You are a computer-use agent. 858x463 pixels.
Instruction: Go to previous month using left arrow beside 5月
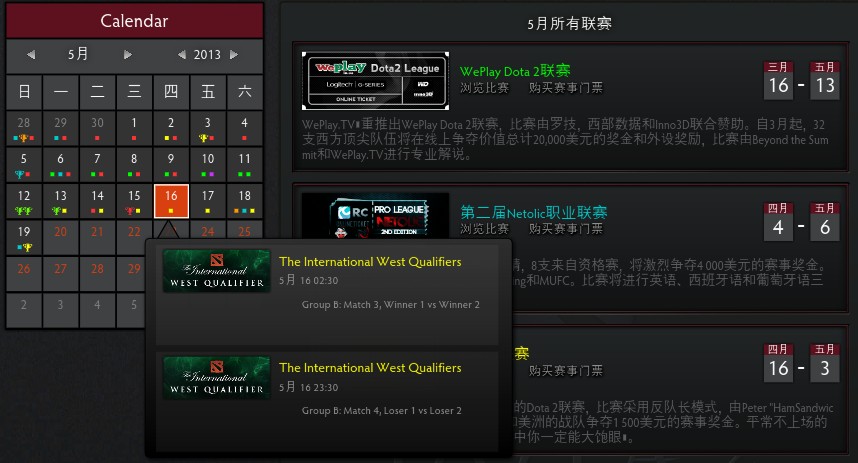click(31, 55)
